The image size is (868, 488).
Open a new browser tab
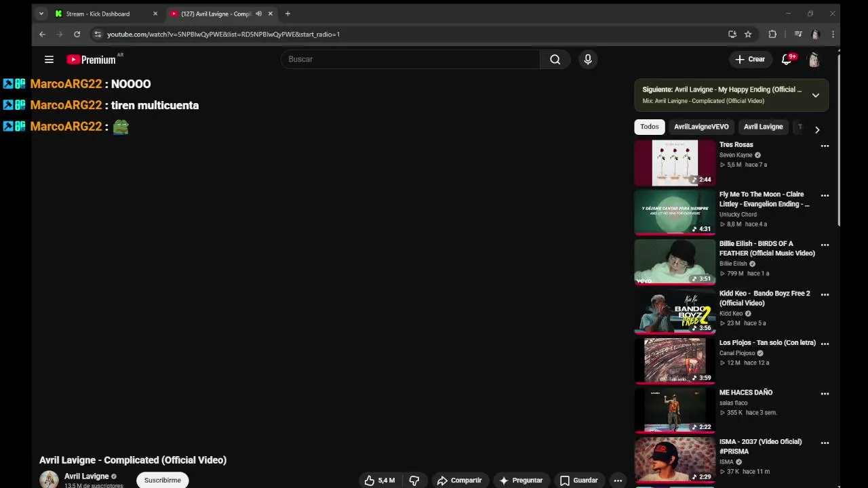[288, 14]
